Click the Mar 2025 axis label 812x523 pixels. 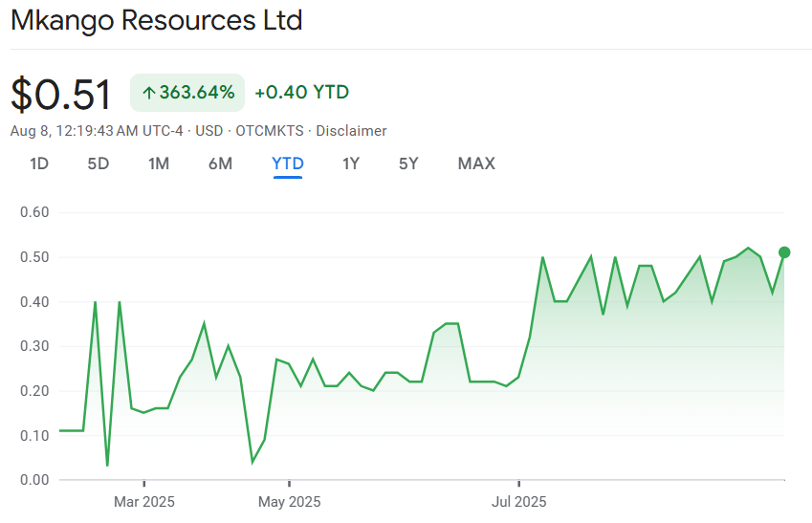point(144,501)
